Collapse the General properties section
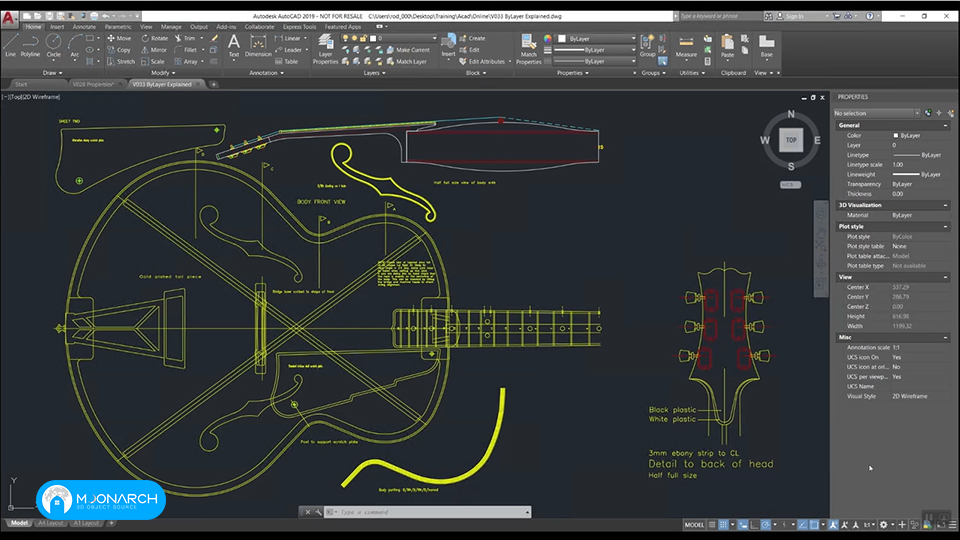This screenshot has height=540, width=960. click(945, 125)
